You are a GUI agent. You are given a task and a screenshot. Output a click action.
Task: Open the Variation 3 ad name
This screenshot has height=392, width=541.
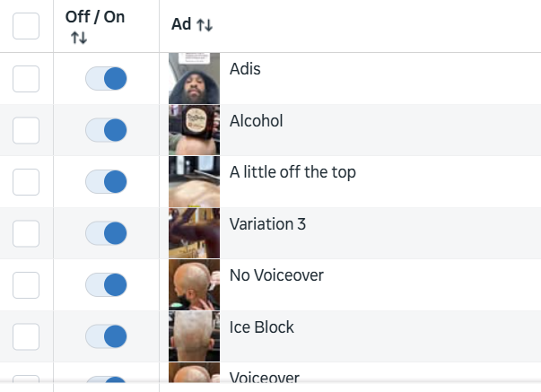(x=267, y=224)
